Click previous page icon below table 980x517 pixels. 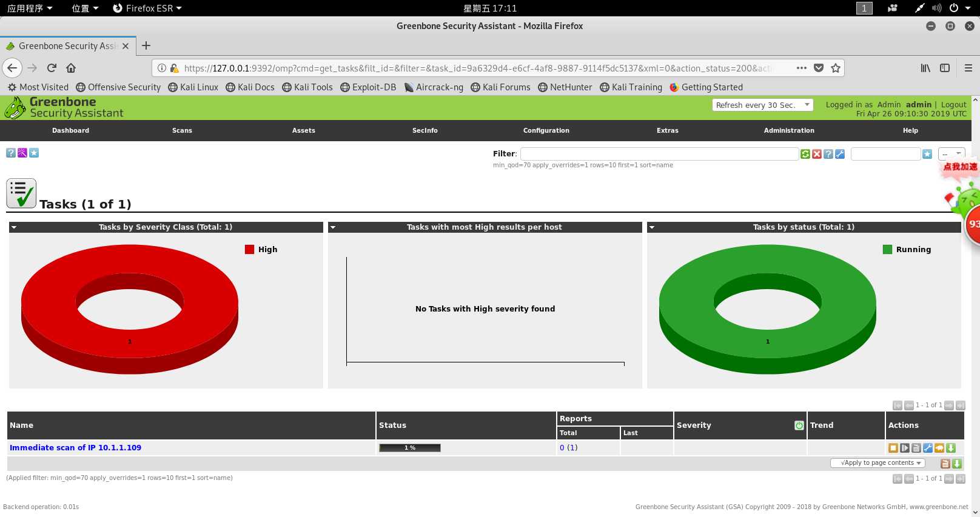pos(909,479)
